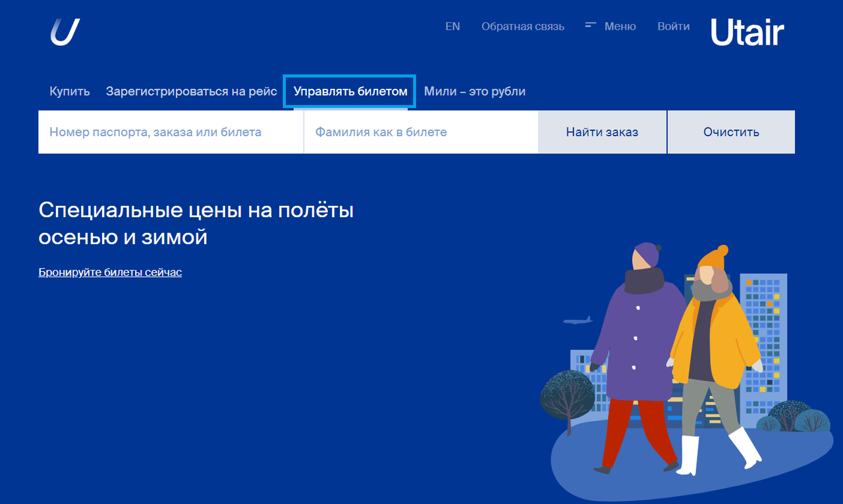Screen dimensions: 843x504
Task: Click the Найти заказ button
Action: coord(602,132)
